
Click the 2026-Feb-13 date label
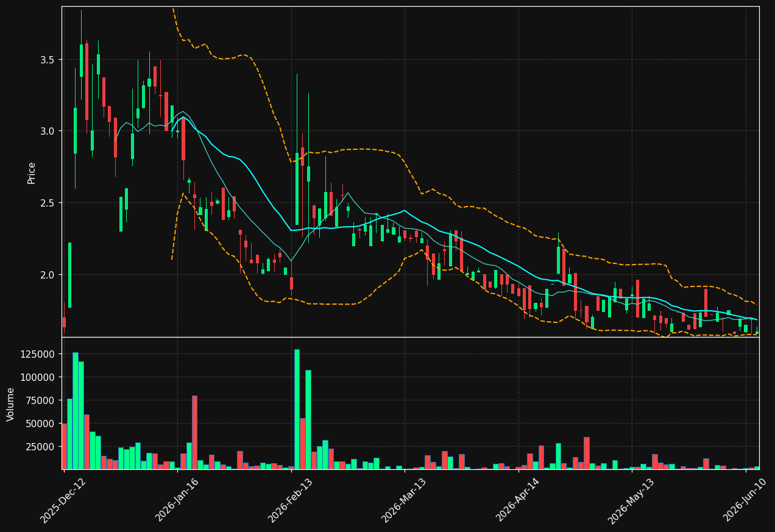pyautogui.click(x=290, y=500)
